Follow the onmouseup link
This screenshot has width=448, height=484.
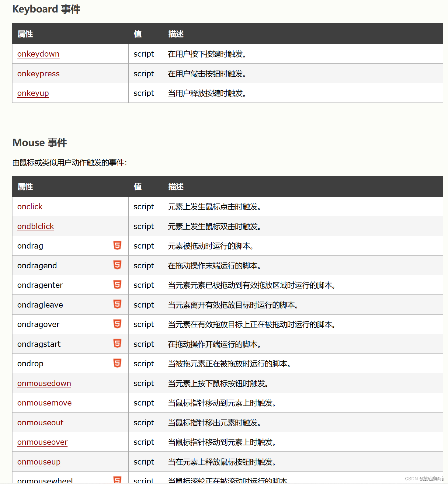pos(39,462)
